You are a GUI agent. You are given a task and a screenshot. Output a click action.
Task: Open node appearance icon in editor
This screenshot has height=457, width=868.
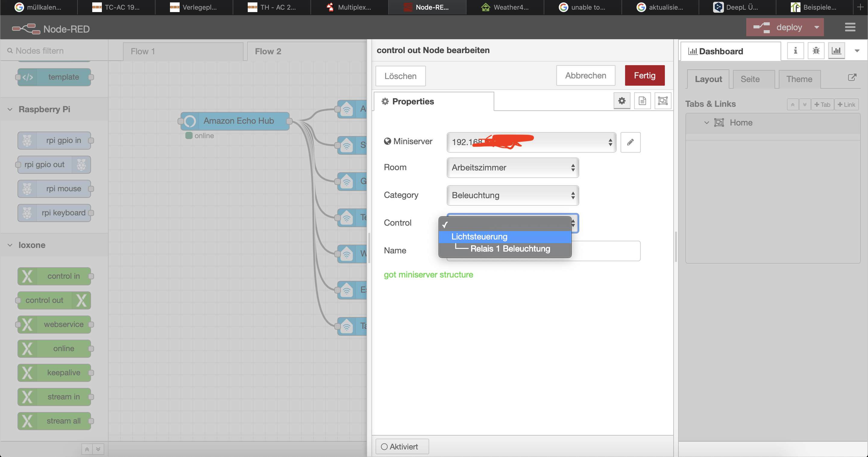point(662,101)
